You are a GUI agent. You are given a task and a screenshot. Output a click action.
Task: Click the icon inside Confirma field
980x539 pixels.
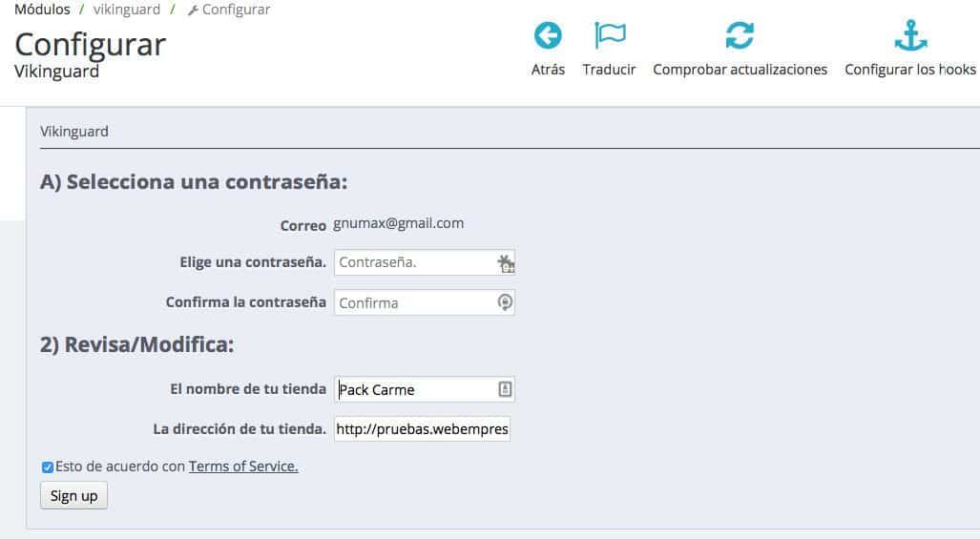pyautogui.click(x=505, y=302)
